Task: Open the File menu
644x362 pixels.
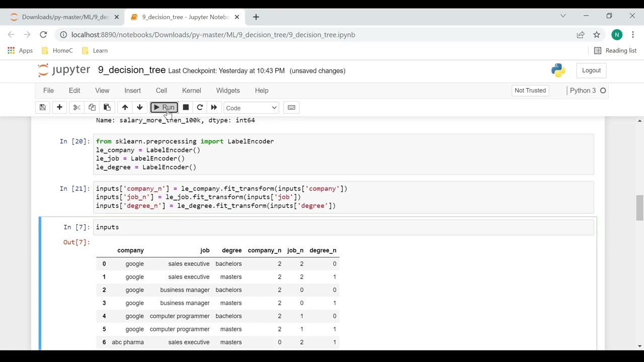Action: point(48,90)
